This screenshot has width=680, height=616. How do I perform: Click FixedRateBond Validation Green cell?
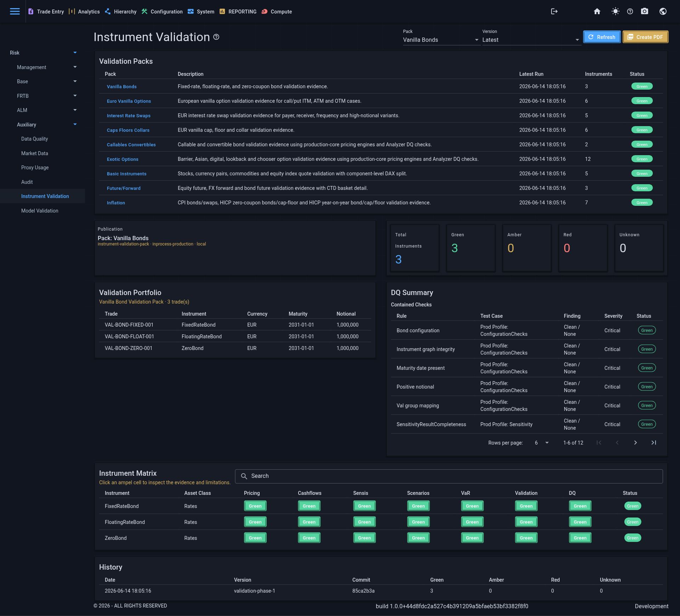[x=526, y=506]
